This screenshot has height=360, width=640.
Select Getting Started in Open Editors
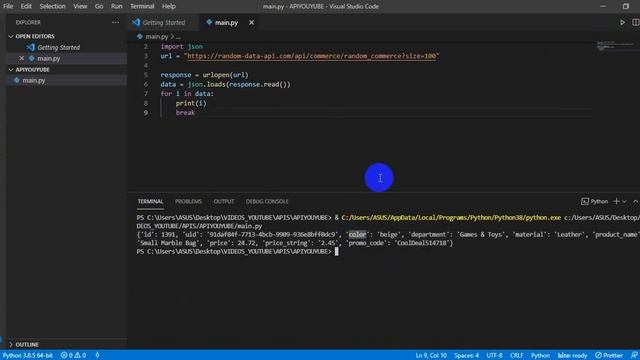pyautogui.click(x=58, y=47)
